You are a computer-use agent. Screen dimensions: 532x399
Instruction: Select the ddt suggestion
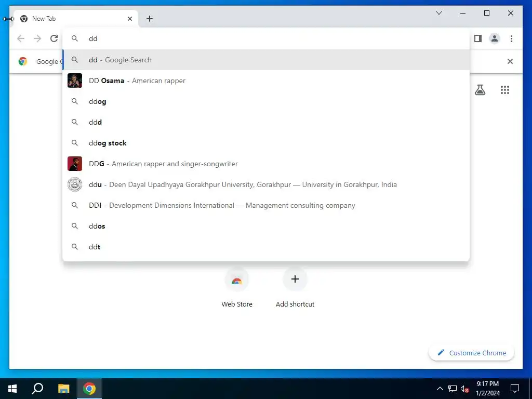(266, 247)
